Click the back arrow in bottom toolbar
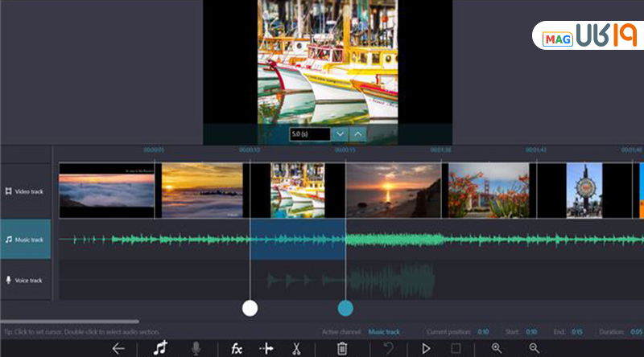Image resolution: width=644 pixels, height=357 pixels. point(118,348)
